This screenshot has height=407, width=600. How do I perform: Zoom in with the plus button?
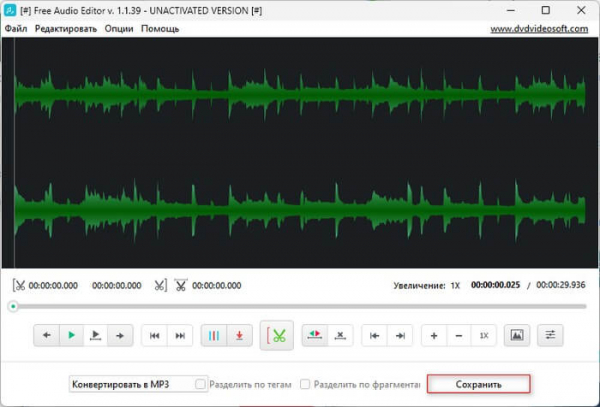tap(434, 335)
